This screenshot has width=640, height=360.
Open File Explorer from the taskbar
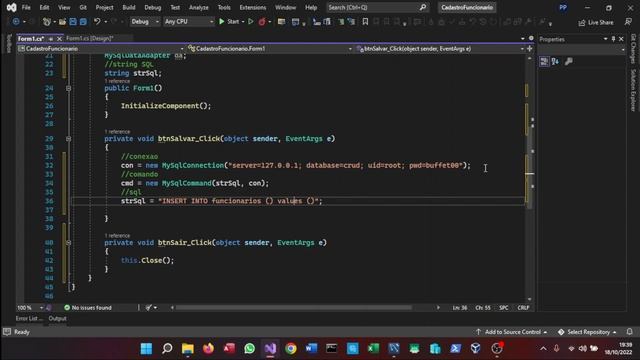click(188, 348)
